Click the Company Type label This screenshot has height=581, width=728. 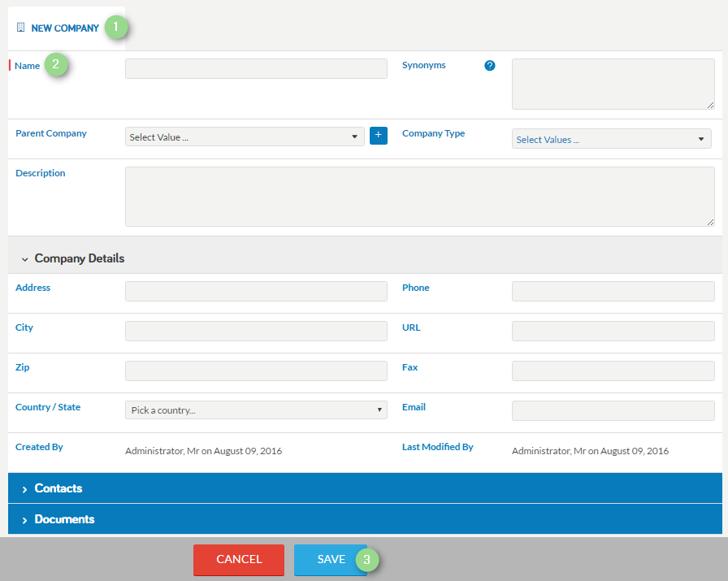[x=433, y=133]
